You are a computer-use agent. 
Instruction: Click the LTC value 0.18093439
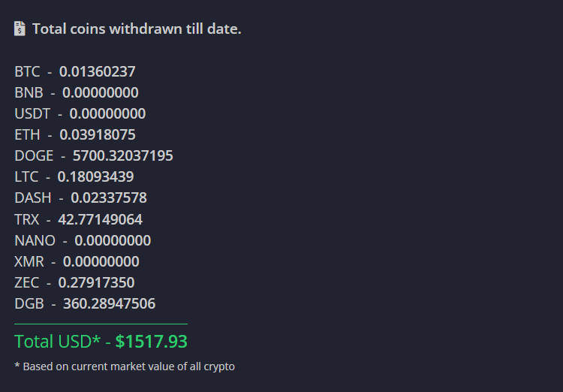click(95, 177)
